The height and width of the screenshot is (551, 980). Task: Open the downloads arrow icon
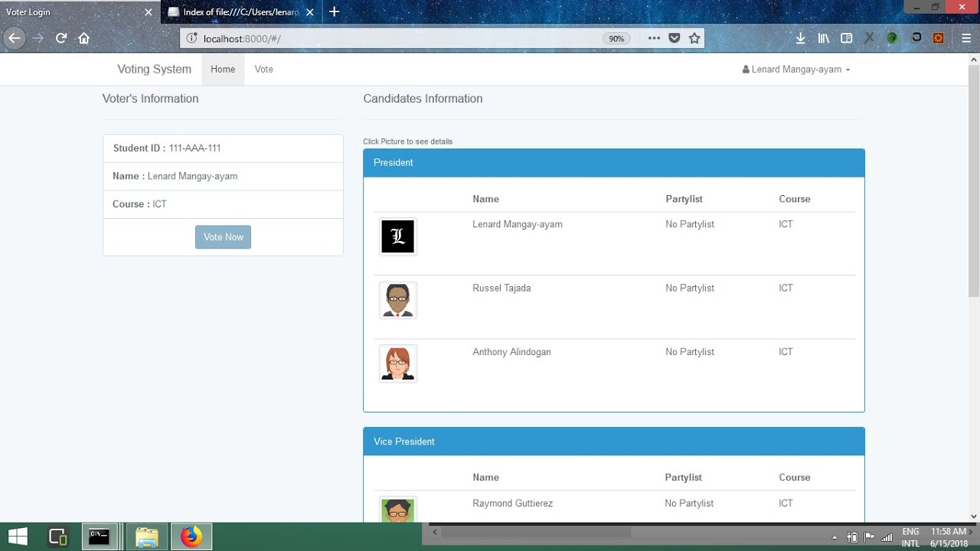(800, 38)
